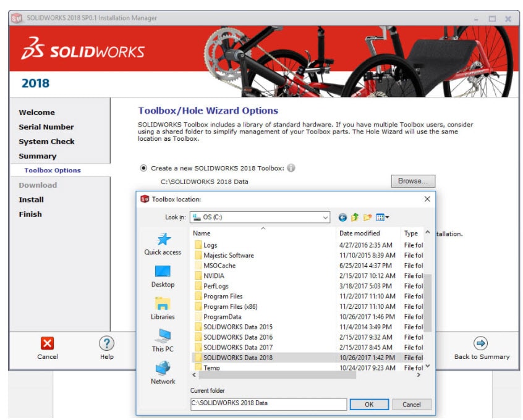Select Download step in sidebar
The width and height of the screenshot is (523, 420).
38,185
